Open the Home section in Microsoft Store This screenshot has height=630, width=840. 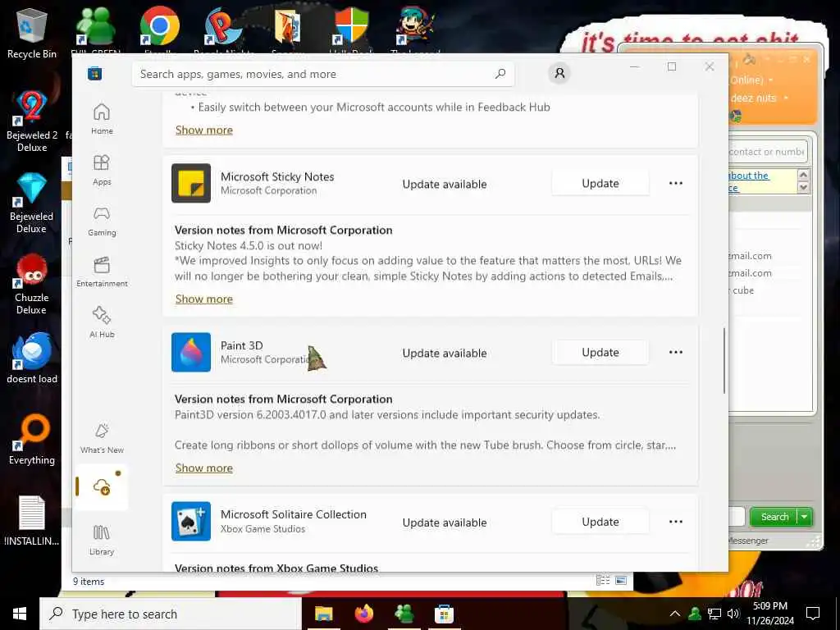(x=102, y=119)
